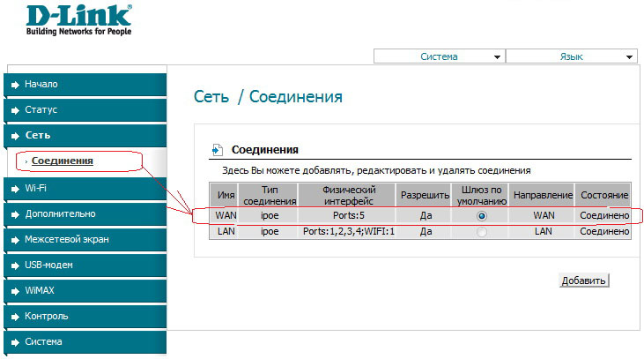
Task: Open the Система sidebar menu section
Action: coord(85,341)
